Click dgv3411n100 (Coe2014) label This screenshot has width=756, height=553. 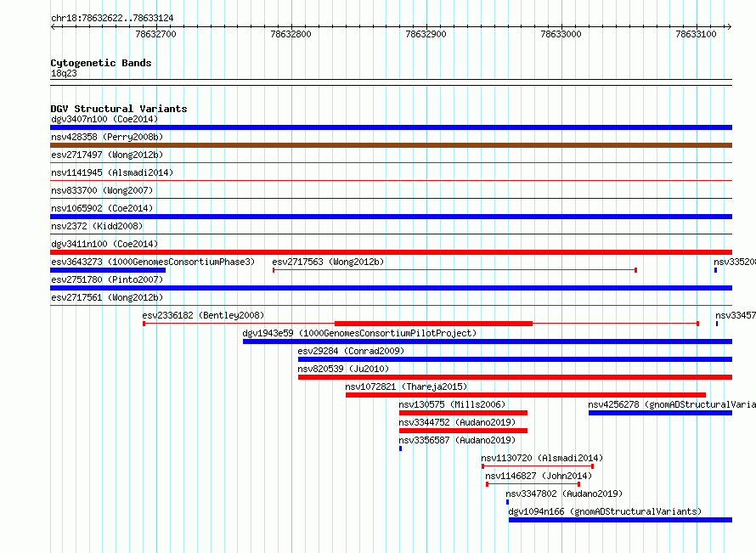[x=104, y=244]
